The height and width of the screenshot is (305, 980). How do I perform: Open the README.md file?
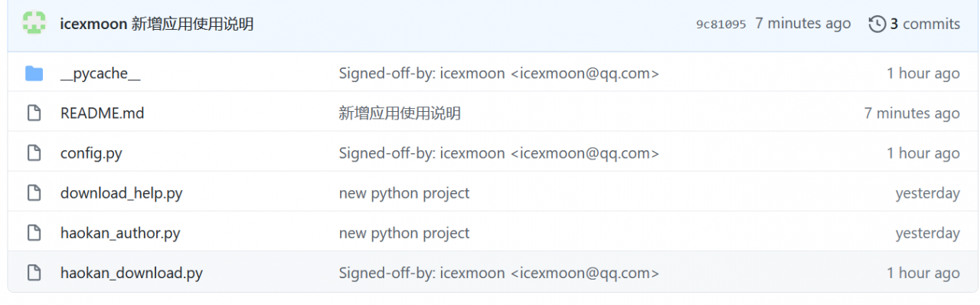[x=103, y=113]
